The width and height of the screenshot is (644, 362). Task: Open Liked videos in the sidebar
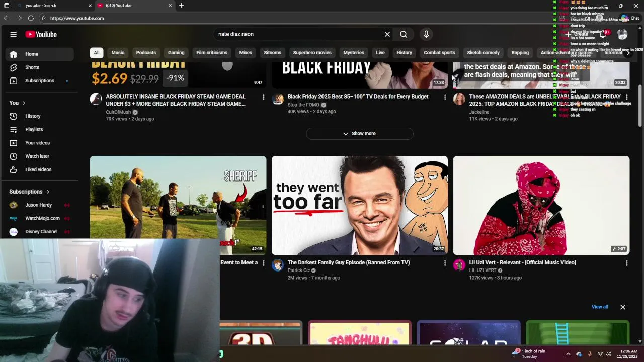(40, 170)
